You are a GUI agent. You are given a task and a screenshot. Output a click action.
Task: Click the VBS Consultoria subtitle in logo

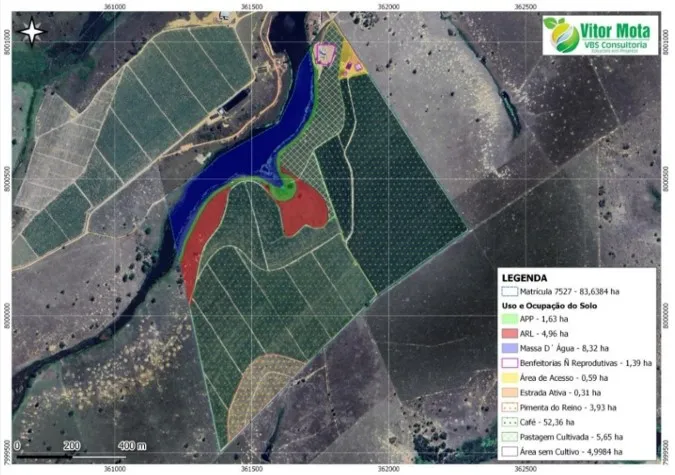pos(615,45)
